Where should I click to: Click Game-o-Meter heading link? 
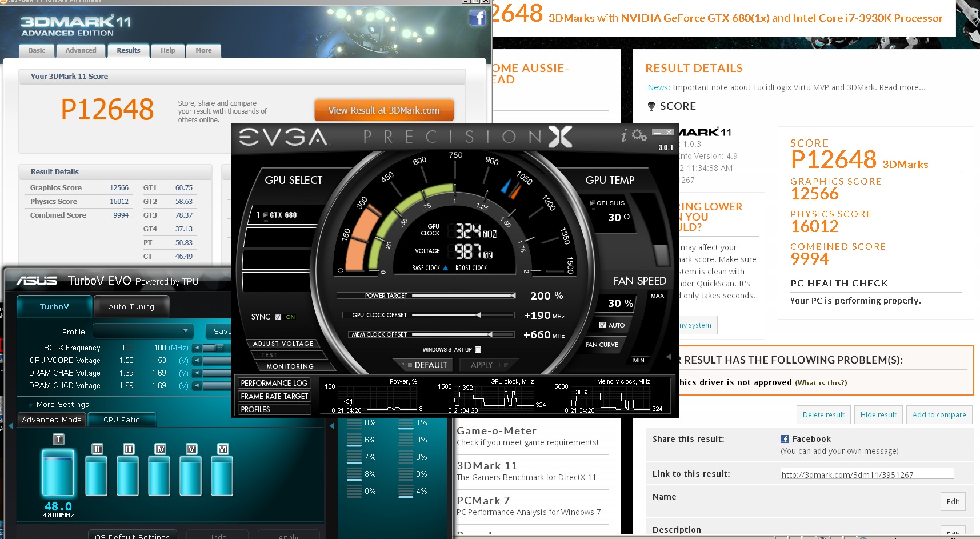tap(497, 431)
